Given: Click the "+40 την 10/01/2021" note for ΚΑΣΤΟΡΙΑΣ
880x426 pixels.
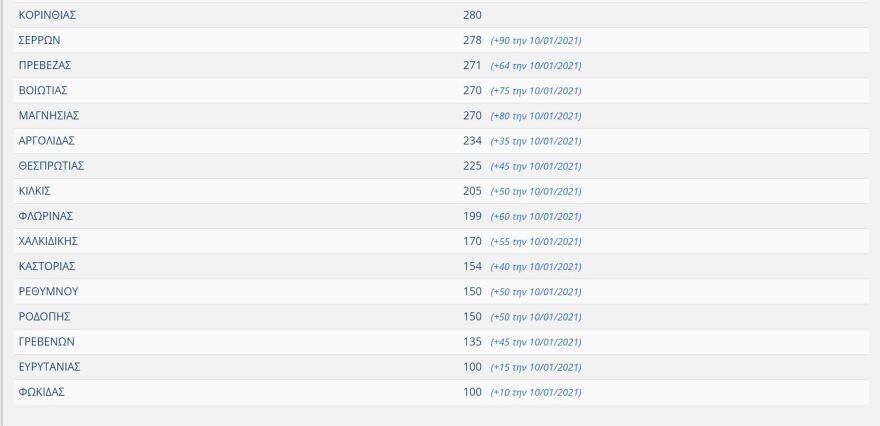Looking at the screenshot, I should point(536,267).
